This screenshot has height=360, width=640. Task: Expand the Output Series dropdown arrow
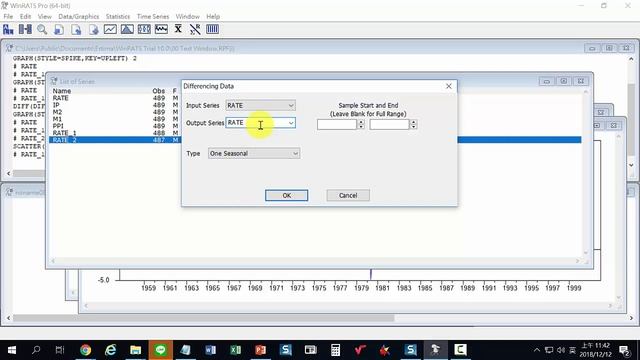(x=291, y=123)
